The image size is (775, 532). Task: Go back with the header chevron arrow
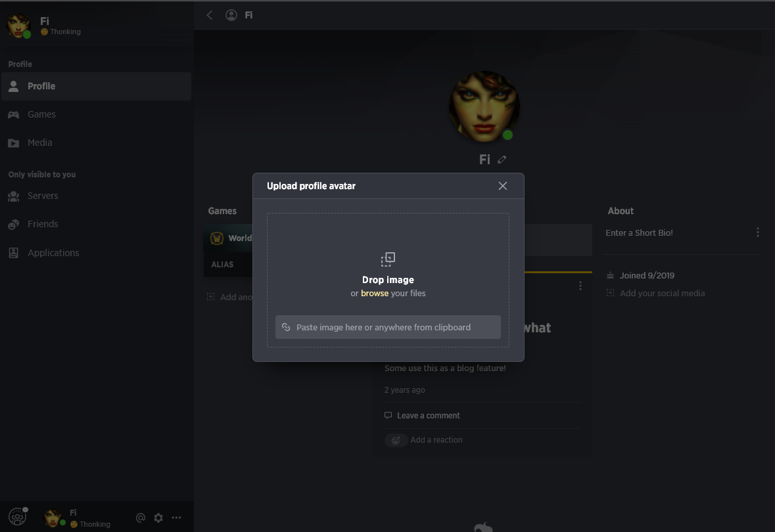pyautogui.click(x=210, y=15)
